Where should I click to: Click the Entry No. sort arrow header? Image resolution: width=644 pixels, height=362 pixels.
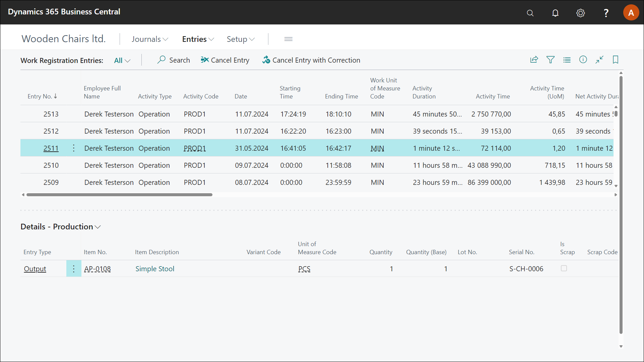(x=42, y=96)
